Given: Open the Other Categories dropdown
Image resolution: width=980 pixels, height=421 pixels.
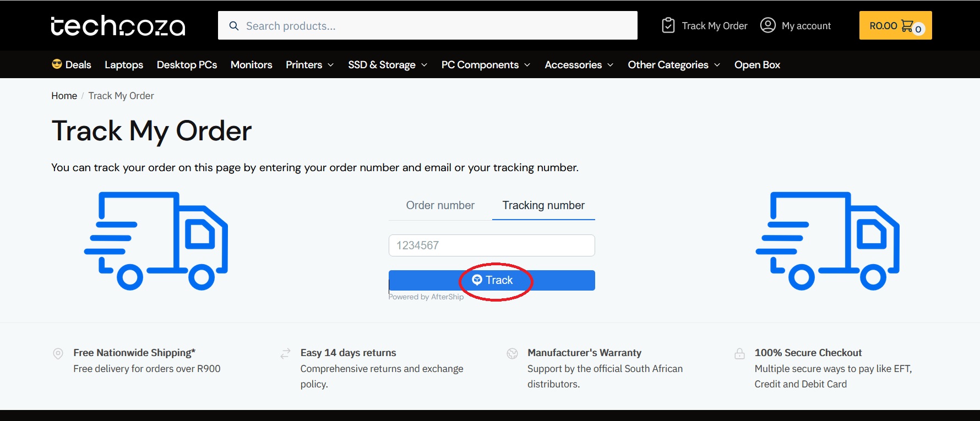Looking at the screenshot, I should point(717,65).
